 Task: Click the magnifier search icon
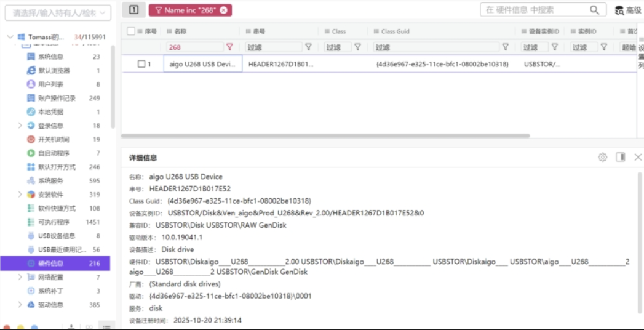[x=594, y=10]
